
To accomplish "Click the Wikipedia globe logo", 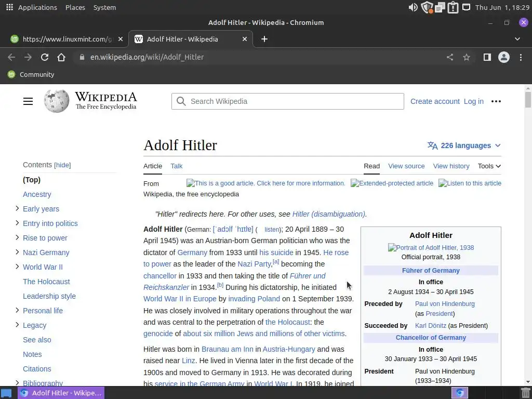I will click(x=56, y=101).
